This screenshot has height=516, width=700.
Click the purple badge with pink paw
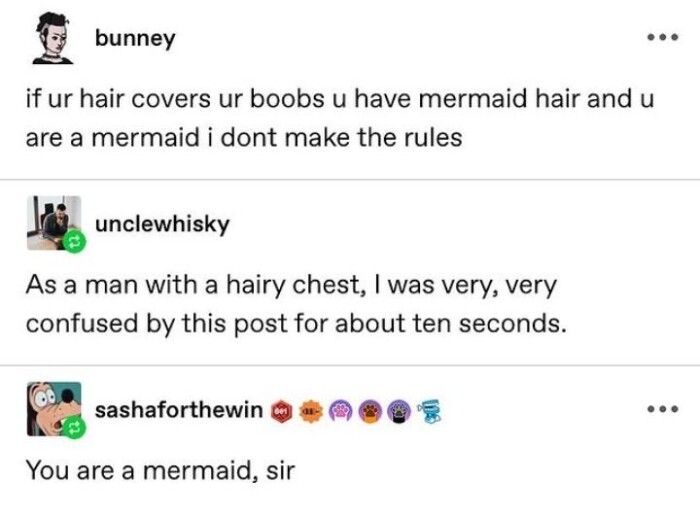341,412
